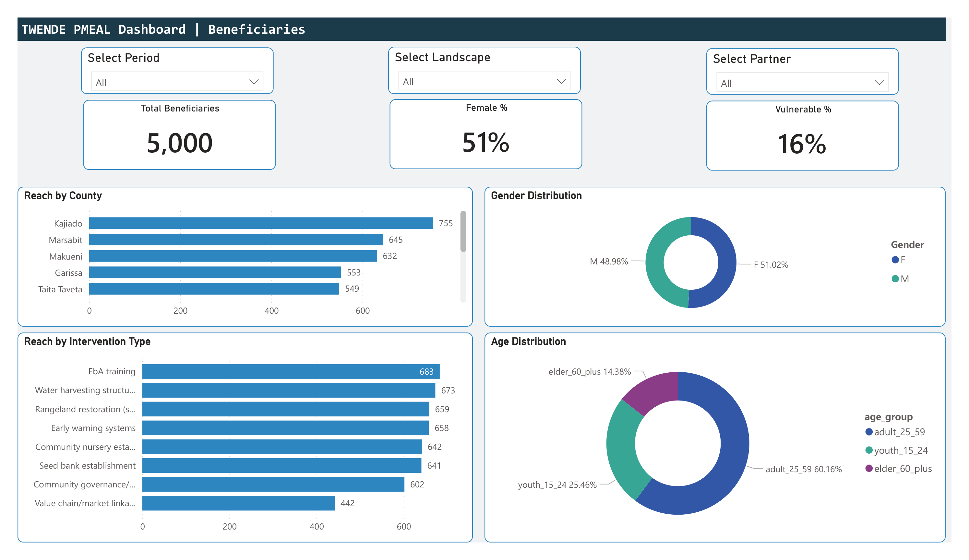969x560 pixels.
Task: Select the Marsabit county bar
Action: pos(235,239)
